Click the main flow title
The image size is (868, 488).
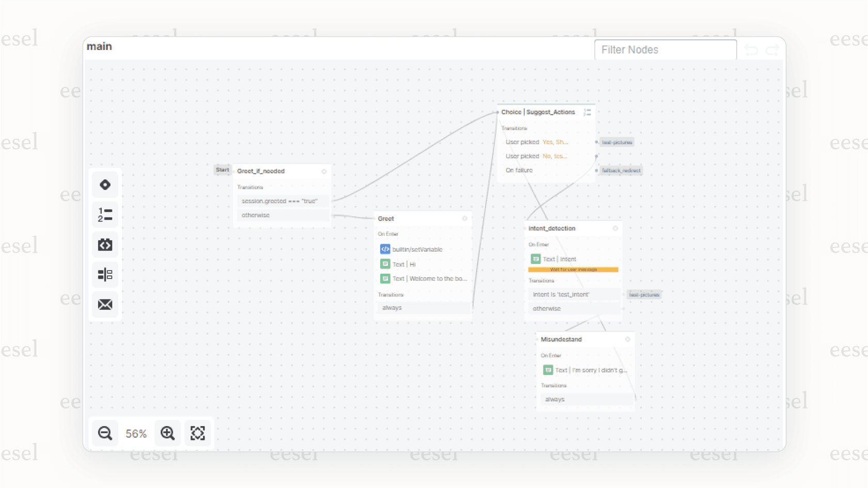(99, 46)
